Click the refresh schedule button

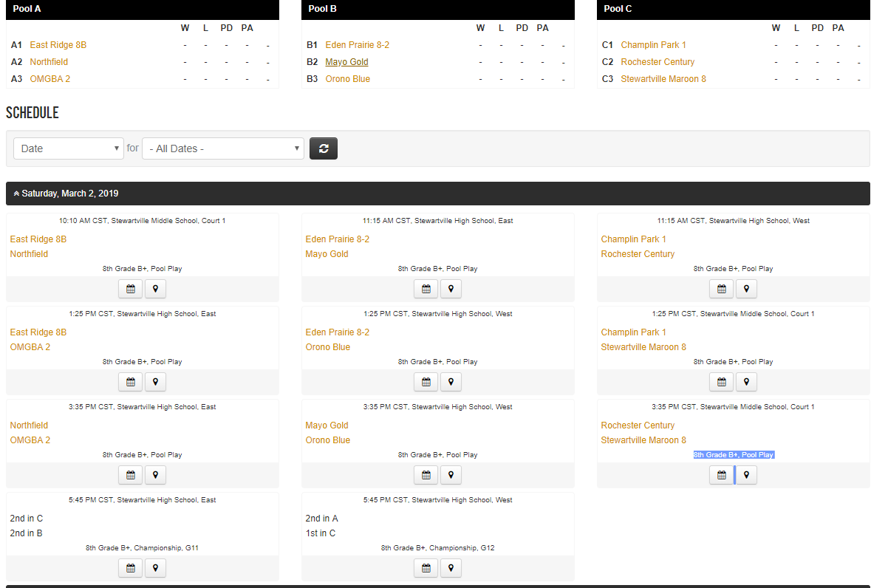[x=324, y=148]
